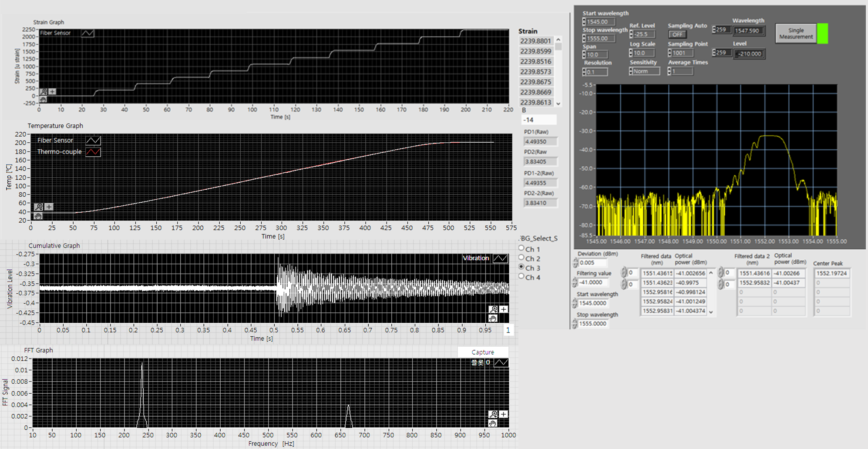Click the Filtering value input field
Image resolution: width=868 pixels, height=449 pixels.
[592, 282]
